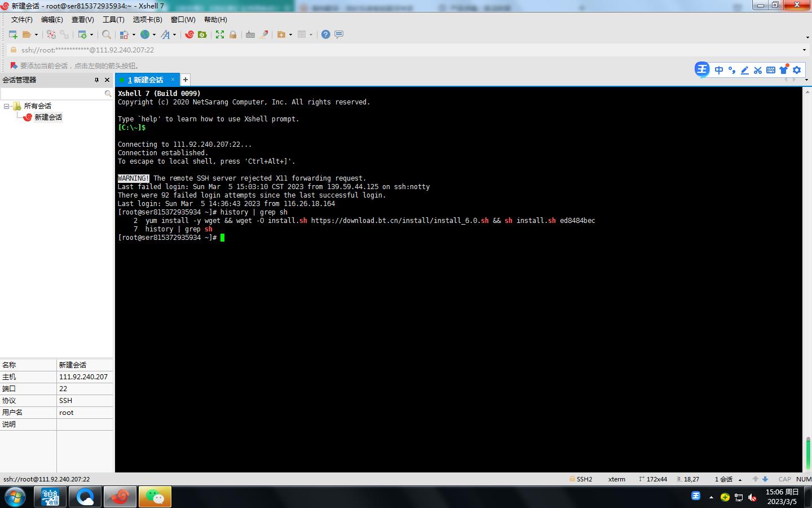Toggle punctuation mode in IME bar
Image resolution: width=812 pixels, height=508 pixels.
(x=732, y=70)
